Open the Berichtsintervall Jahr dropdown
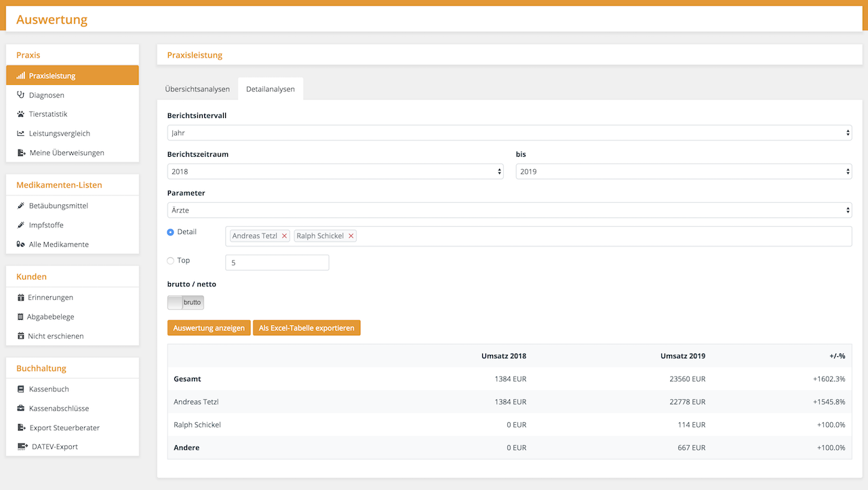868x490 pixels. tap(509, 133)
